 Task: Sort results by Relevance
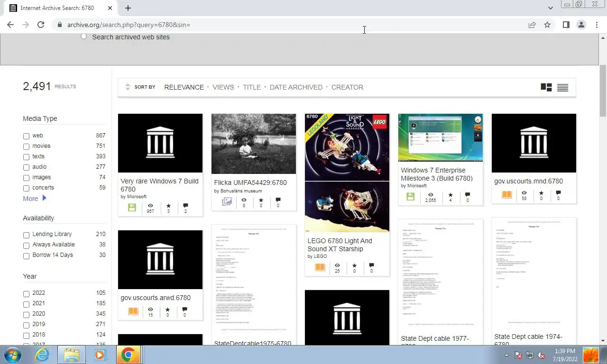(184, 87)
